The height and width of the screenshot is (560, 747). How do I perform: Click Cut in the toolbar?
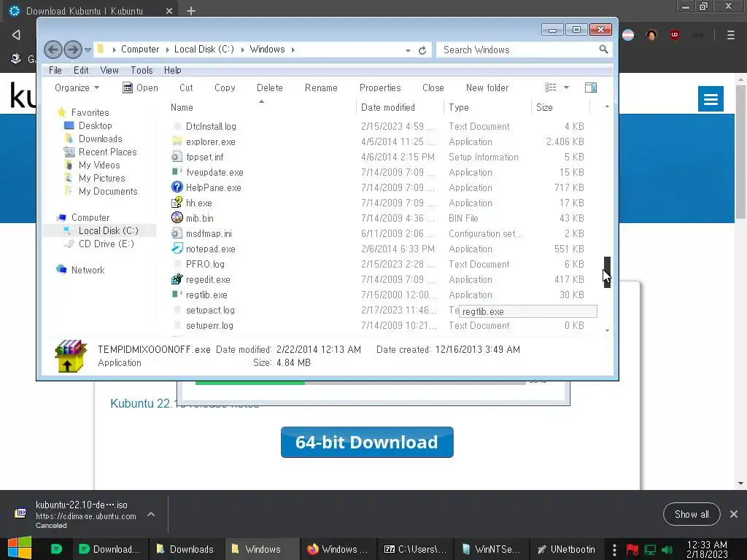tap(186, 87)
